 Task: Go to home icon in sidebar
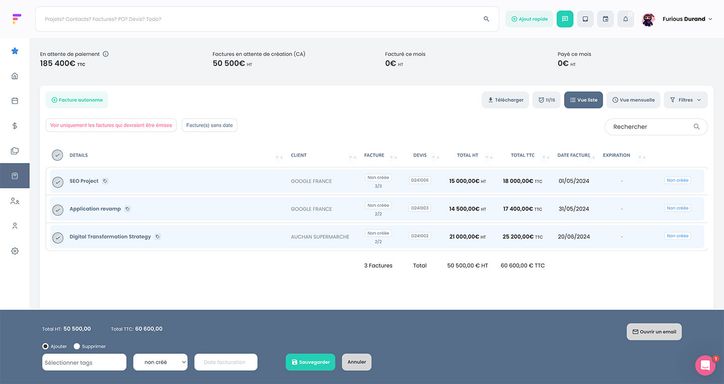pyautogui.click(x=15, y=76)
